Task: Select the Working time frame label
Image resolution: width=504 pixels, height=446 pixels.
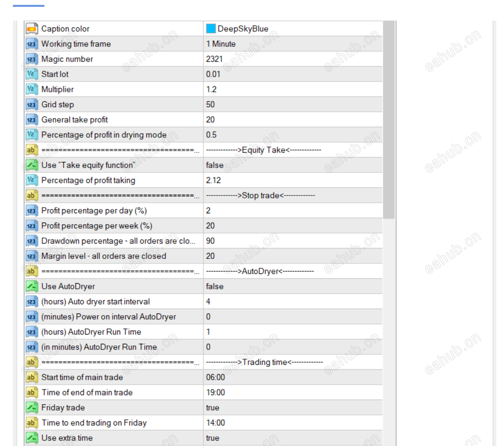Action: click(76, 44)
